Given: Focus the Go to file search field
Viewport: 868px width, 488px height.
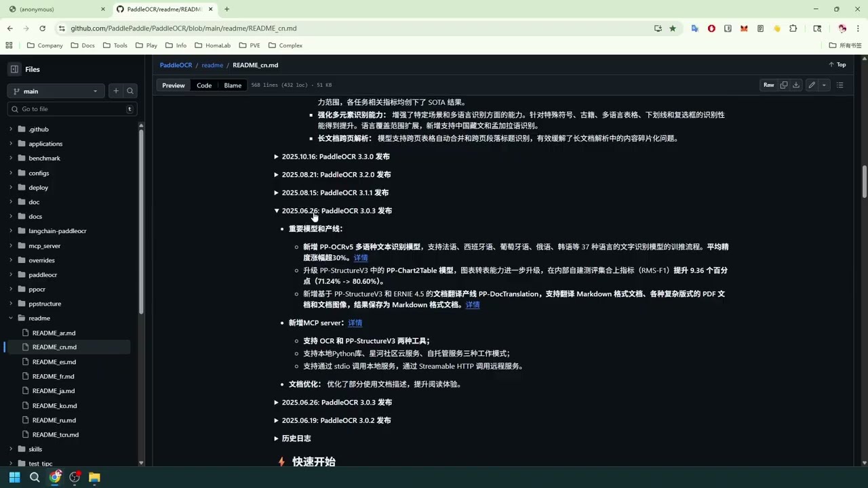Looking at the screenshot, I should (72, 109).
